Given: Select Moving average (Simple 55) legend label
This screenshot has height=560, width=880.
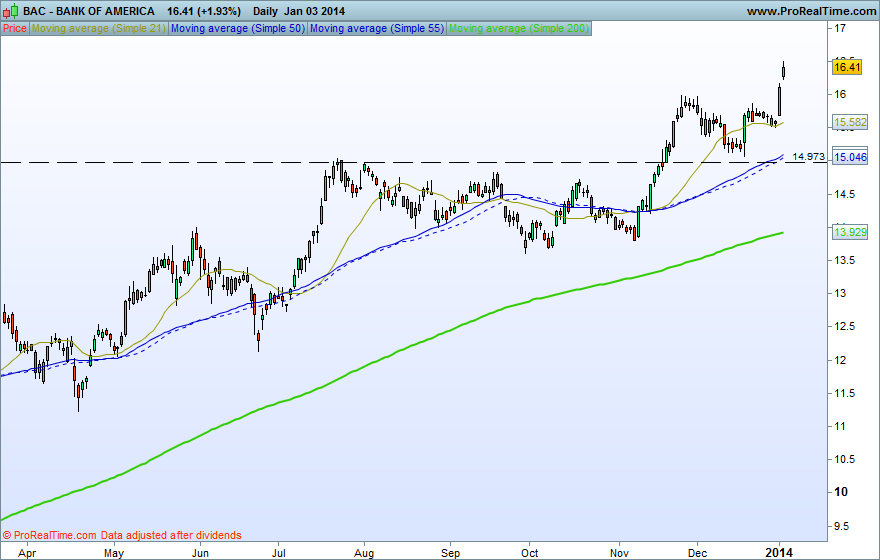Looking at the screenshot, I should point(377,29).
